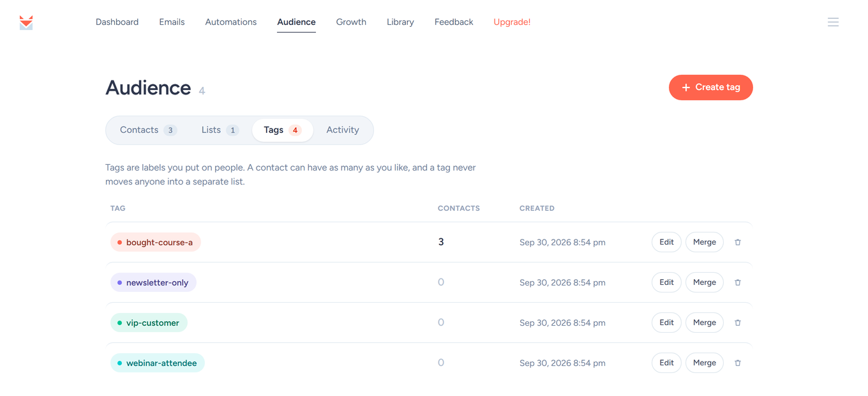Image resolution: width=868 pixels, height=396 pixels.
Task: Click the created date of newsletter-only
Action: click(562, 282)
